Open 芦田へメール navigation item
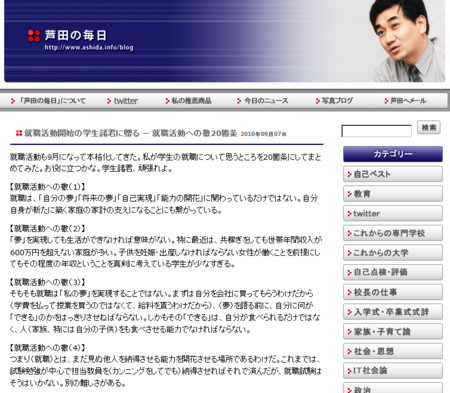This screenshot has width=450, height=393. coord(408,101)
